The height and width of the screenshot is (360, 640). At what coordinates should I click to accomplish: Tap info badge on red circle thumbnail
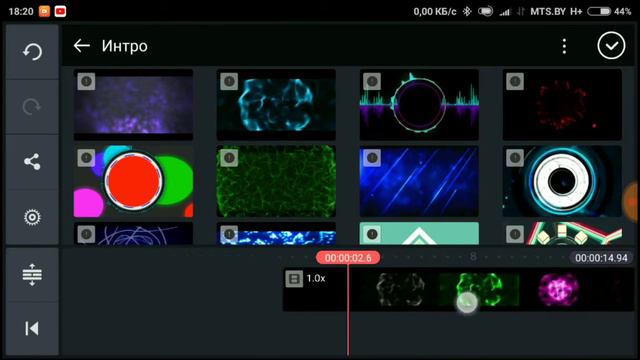(x=86, y=158)
